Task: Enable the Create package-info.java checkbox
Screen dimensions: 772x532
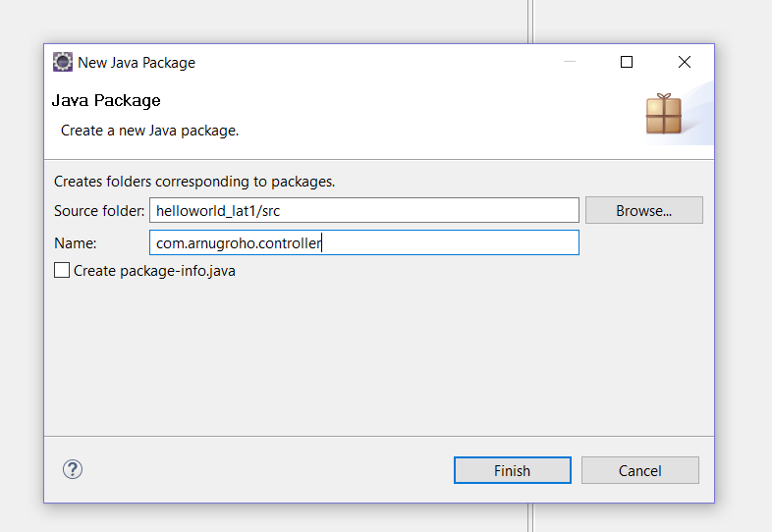Action: [x=62, y=271]
